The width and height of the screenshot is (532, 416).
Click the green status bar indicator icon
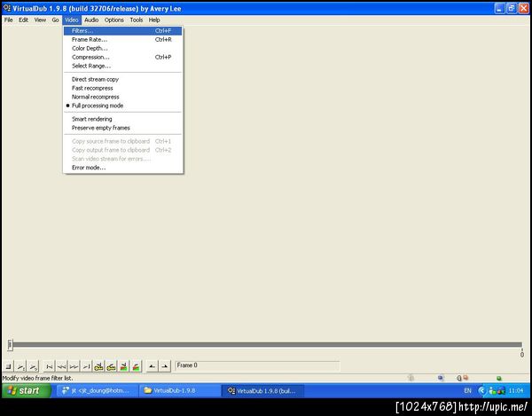click(x=498, y=378)
